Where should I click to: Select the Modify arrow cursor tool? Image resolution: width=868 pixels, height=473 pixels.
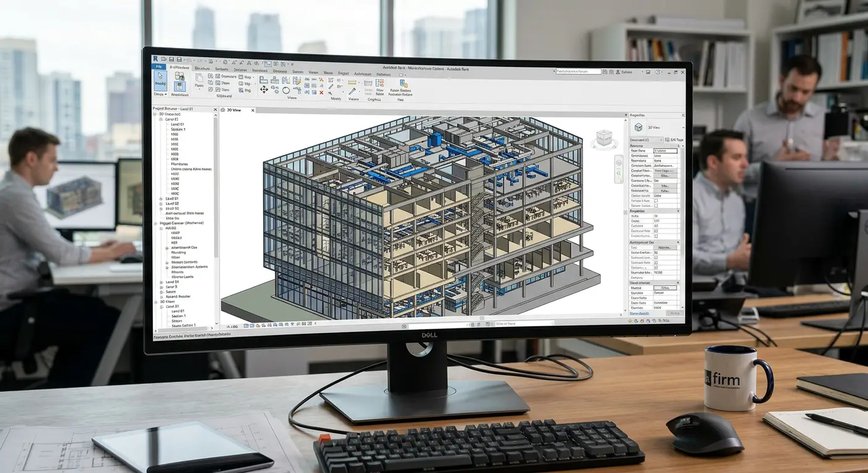point(160,81)
